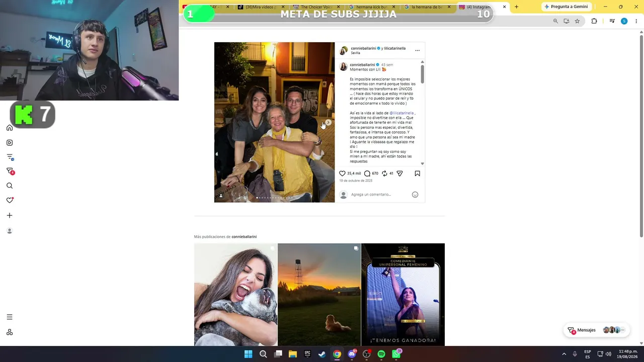Viewport: 644px width, 362px height.
Task: Open the post's 35,4 mil likes count
Action: click(354, 173)
